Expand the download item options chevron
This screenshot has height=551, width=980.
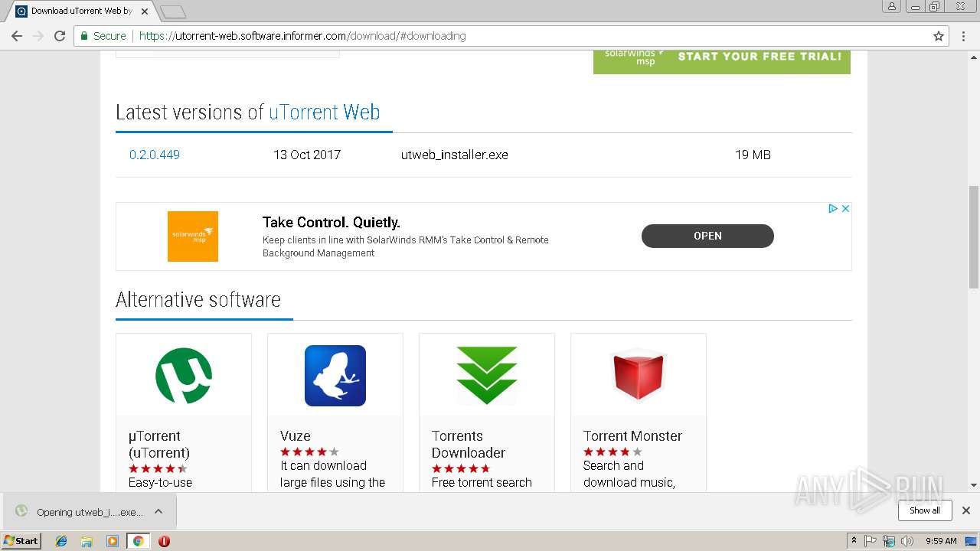click(158, 511)
